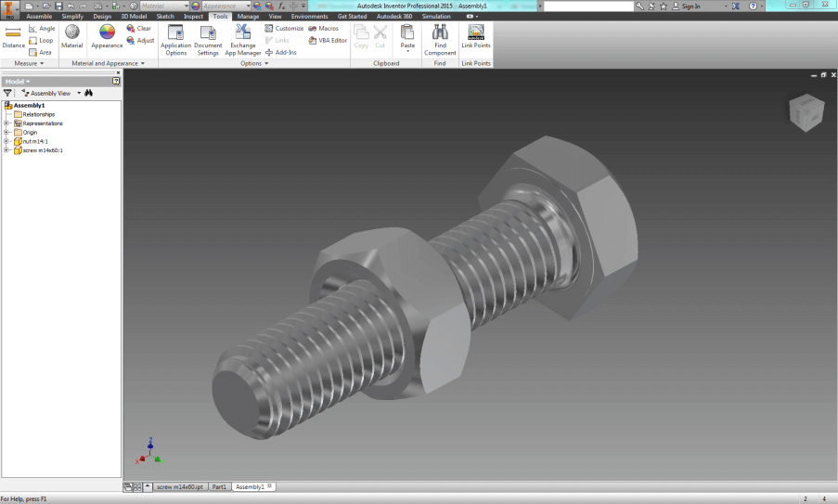This screenshot has height=504, width=838.
Task: Switch to the Assemble ribbon tab
Action: point(39,16)
